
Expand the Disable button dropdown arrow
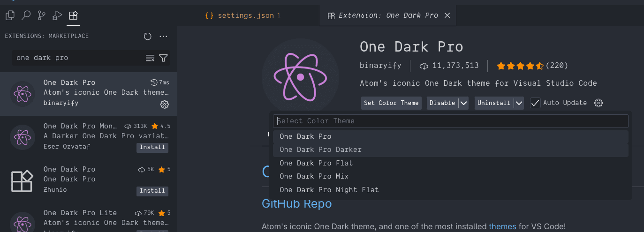coord(463,103)
